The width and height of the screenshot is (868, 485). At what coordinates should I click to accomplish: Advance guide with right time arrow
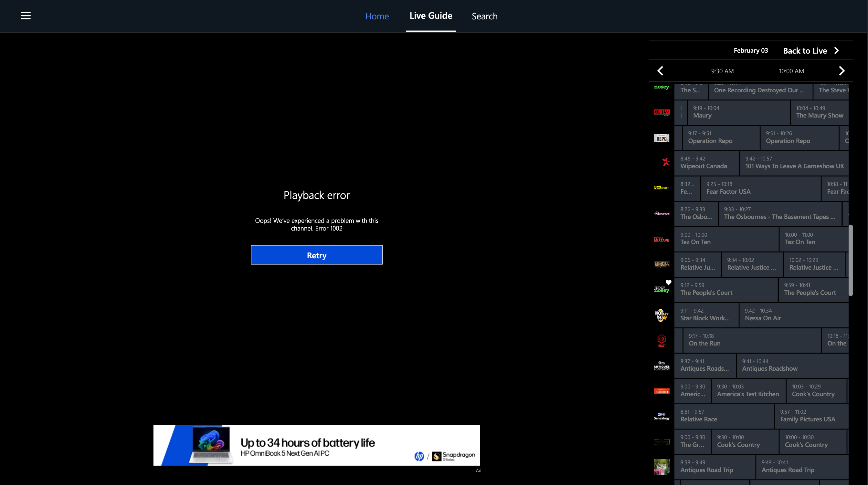842,71
